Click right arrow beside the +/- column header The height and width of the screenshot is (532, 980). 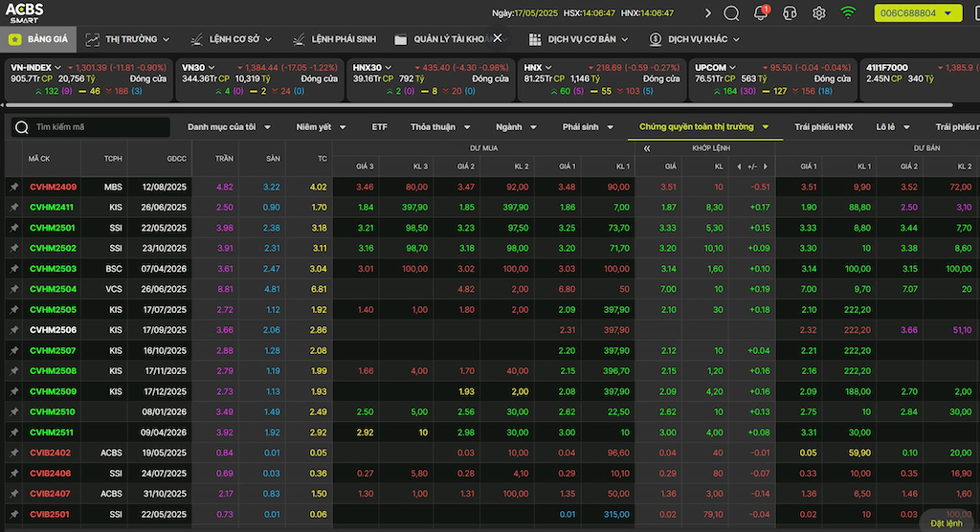pos(765,166)
